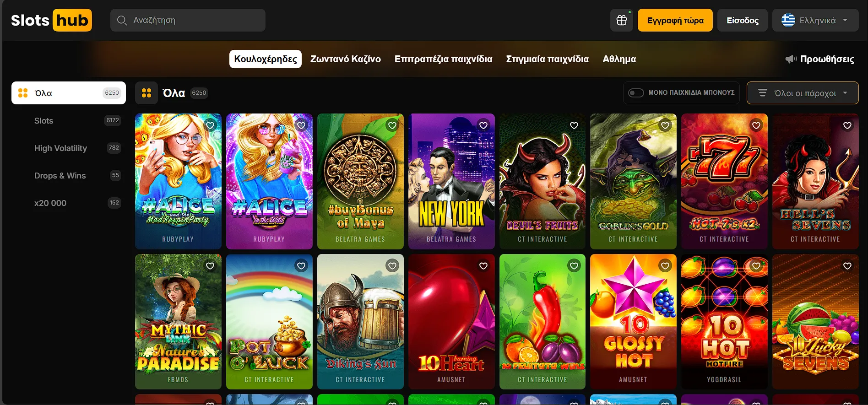
Task: Add Goblin's Gold to favorites
Action: coord(665,125)
